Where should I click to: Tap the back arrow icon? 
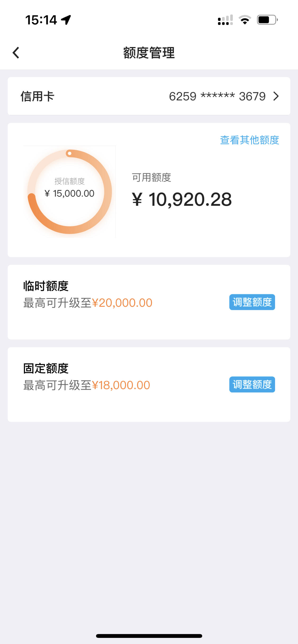pos(16,53)
